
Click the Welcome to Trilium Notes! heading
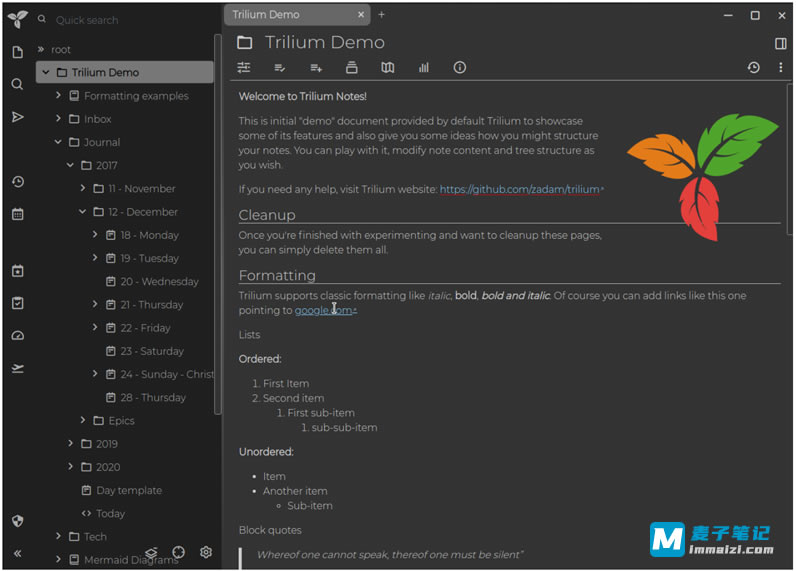303,96
